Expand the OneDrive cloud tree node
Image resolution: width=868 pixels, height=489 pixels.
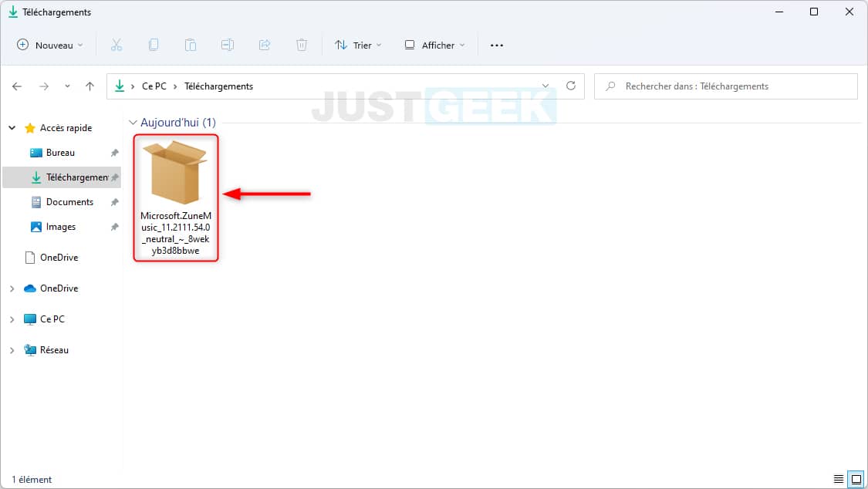pos(12,288)
